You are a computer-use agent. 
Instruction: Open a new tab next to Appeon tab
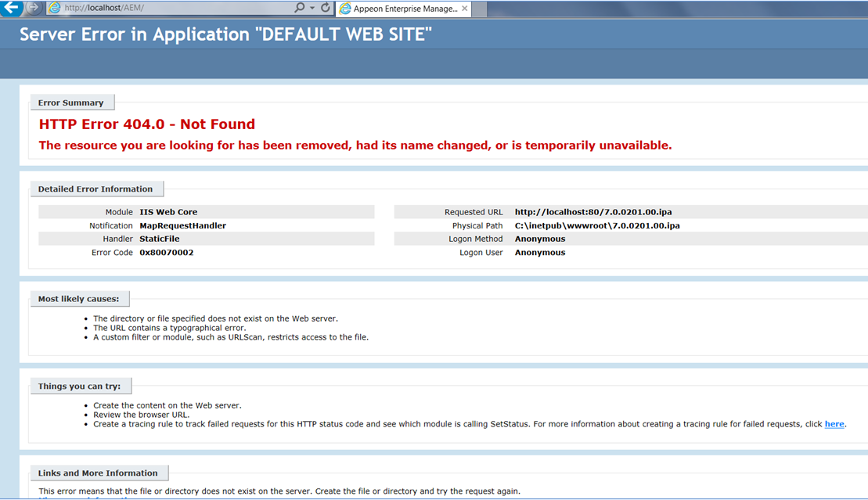(479, 9)
